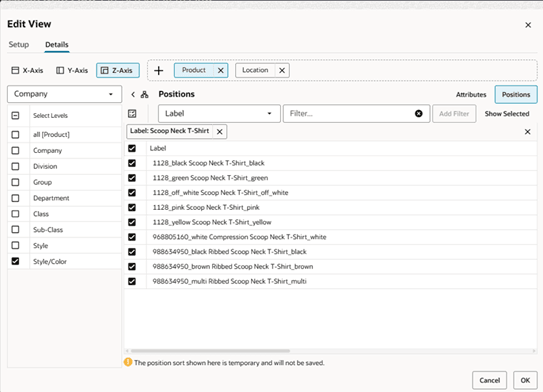
Task: Uncheck 988634950_black Ribbed Scoop Neck row
Action: pos(132,252)
